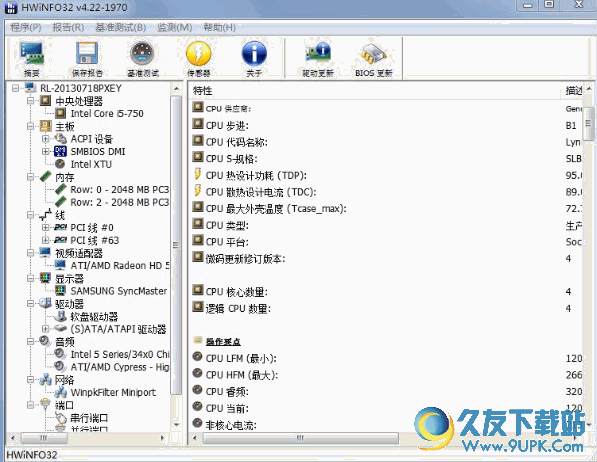Select the 软盘驱动器 floppy drive icon
597x462 pixels.
pyautogui.click(x=61, y=316)
